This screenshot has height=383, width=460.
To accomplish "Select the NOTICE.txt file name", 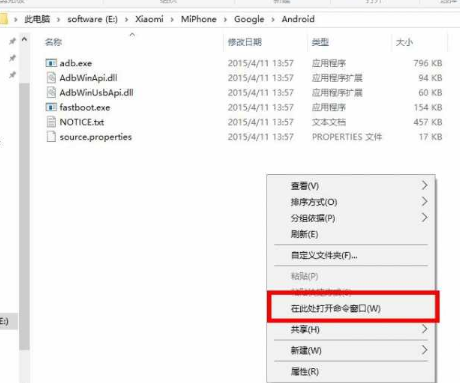I will point(82,122).
